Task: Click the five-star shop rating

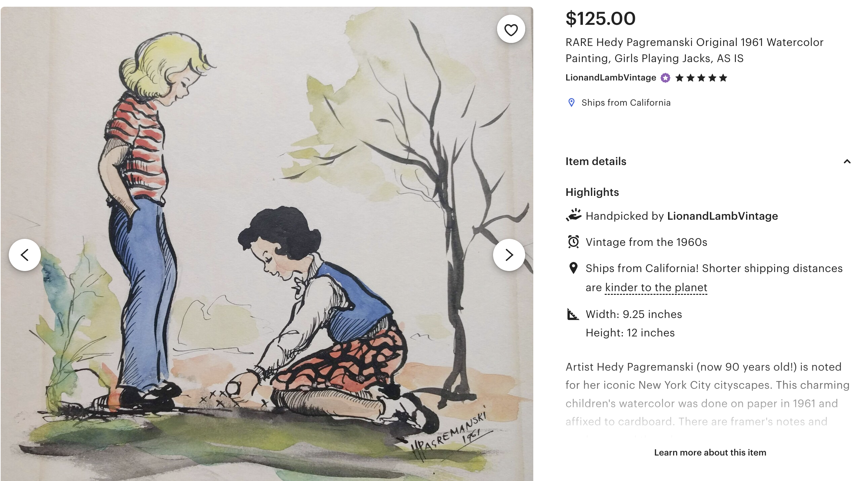Action: coord(701,78)
